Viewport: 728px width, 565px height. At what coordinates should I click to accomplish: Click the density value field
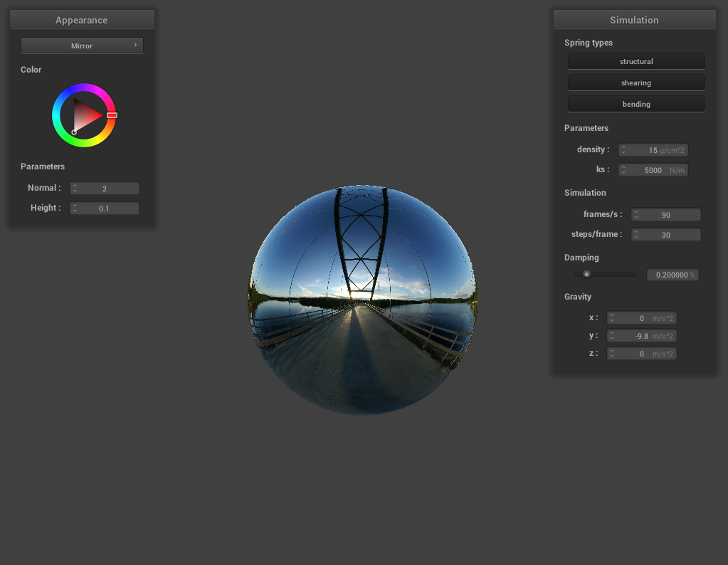point(653,150)
